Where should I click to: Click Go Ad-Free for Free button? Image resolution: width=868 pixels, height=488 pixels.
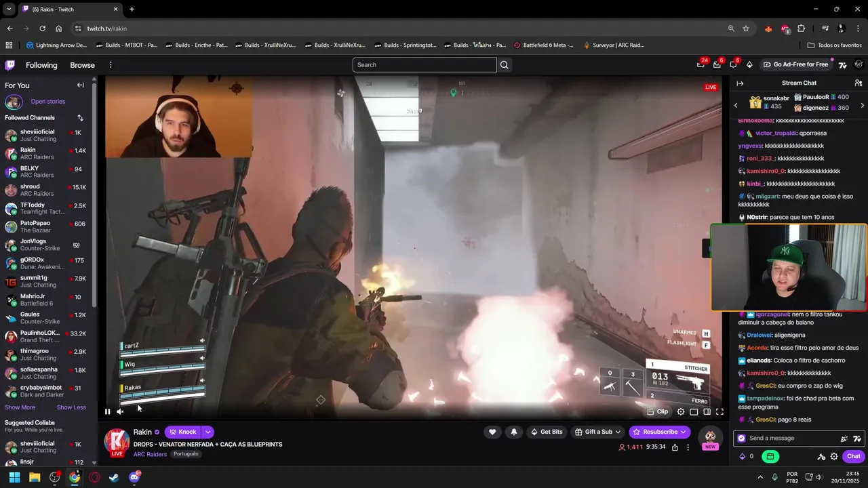[795, 65]
